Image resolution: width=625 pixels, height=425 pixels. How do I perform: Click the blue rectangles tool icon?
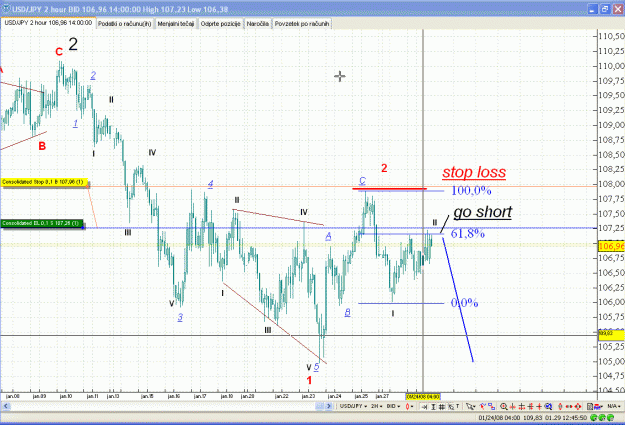coord(491,407)
